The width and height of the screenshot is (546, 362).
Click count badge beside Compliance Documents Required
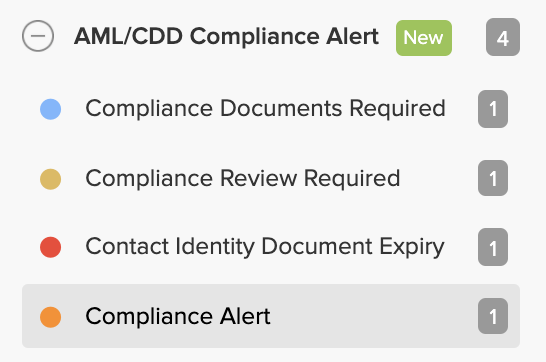pos(493,109)
